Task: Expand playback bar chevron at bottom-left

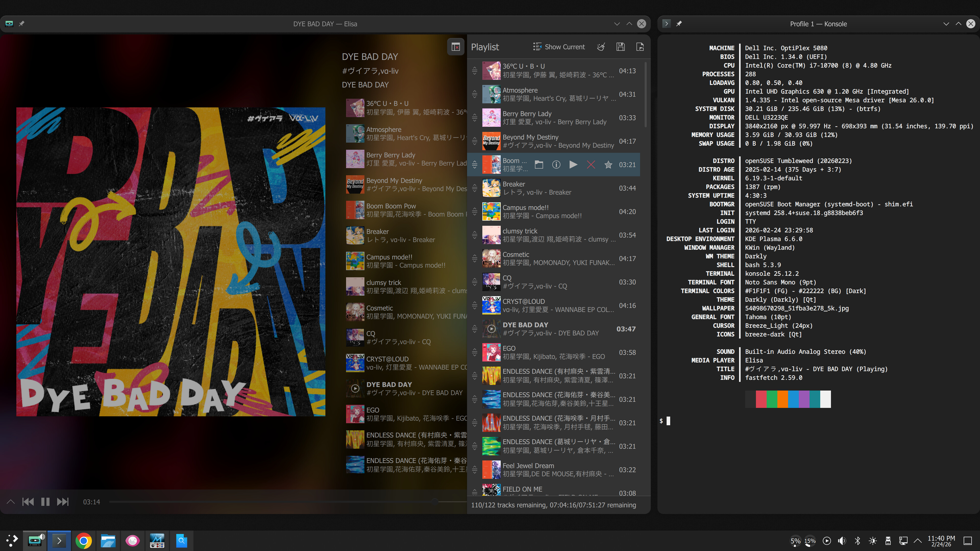Action: tap(11, 502)
